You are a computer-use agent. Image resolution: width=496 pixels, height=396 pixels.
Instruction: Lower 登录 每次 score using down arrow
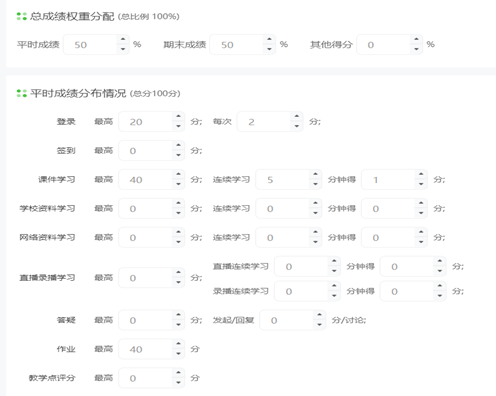297,126
